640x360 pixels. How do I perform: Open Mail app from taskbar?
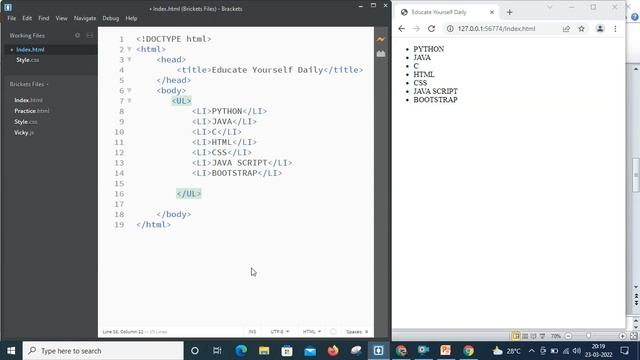pyautogui.click(x=310, y=351)
